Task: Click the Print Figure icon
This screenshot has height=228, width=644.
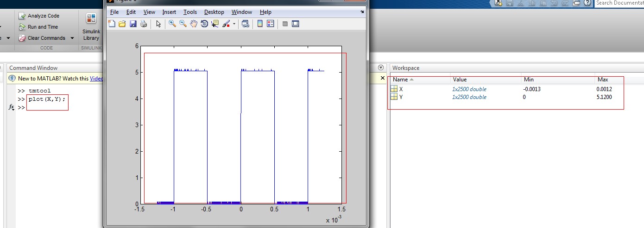Action: pyautogui.click(x=144, y=24)
